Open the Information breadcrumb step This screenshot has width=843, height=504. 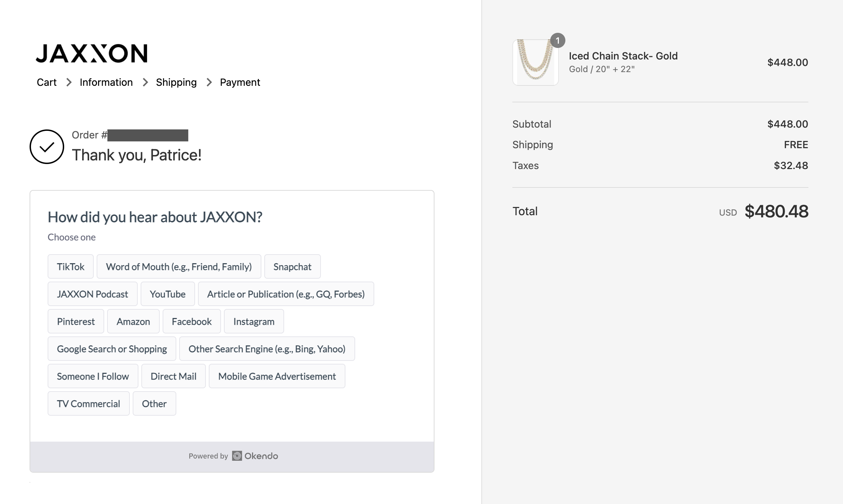pyautogui.click(x=106, y=83)
